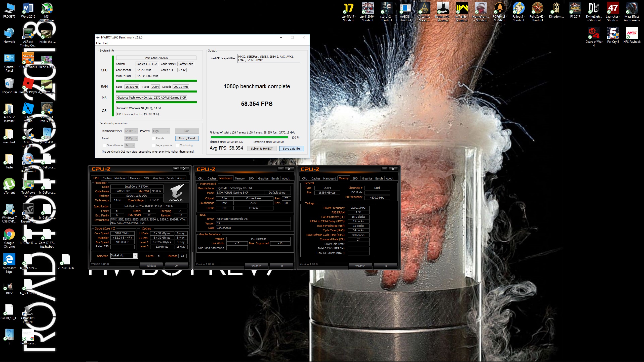
Task: Open the µTorrent desktop icon
Action: click(x=9, y=186)
